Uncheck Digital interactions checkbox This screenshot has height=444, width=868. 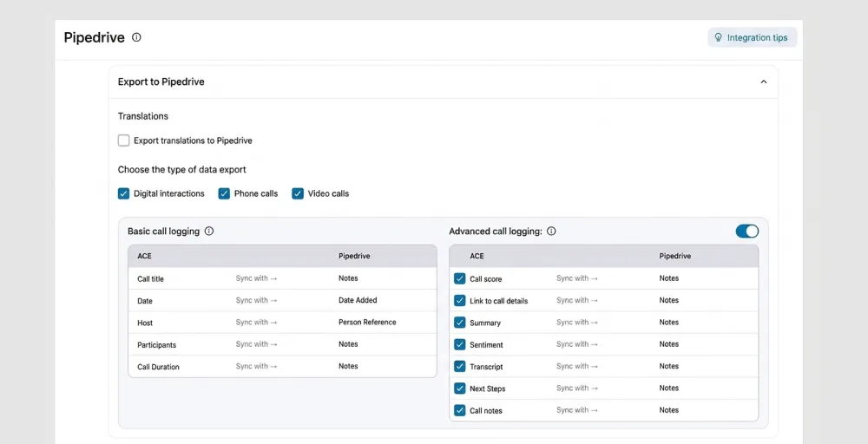(x=123, y=193)
